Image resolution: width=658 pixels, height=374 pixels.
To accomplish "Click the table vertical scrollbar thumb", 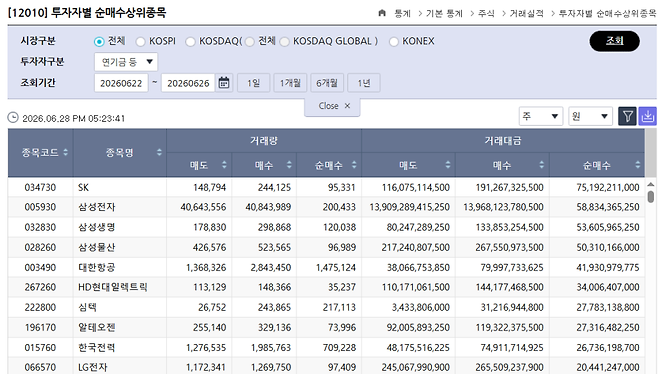I will 650,196.
